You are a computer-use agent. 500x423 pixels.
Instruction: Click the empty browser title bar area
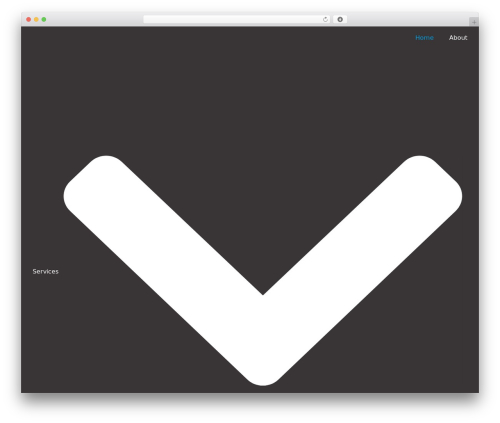[93, 19]
